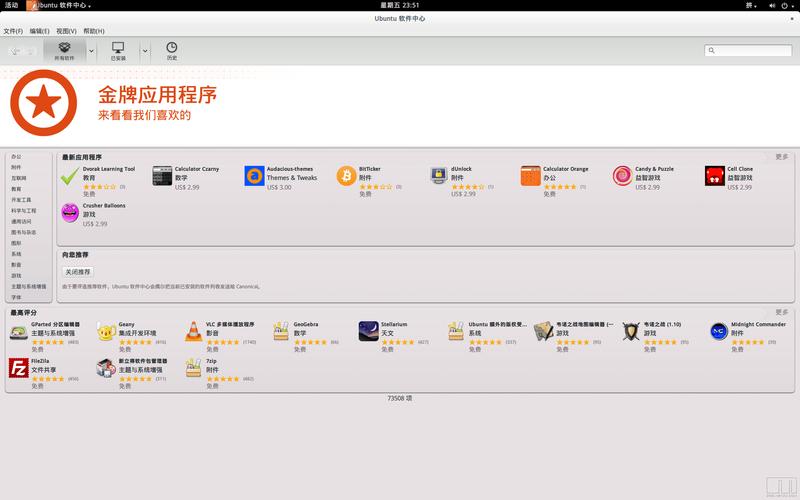Select the 开发工具 category in the sidebar

click(21, 199)
